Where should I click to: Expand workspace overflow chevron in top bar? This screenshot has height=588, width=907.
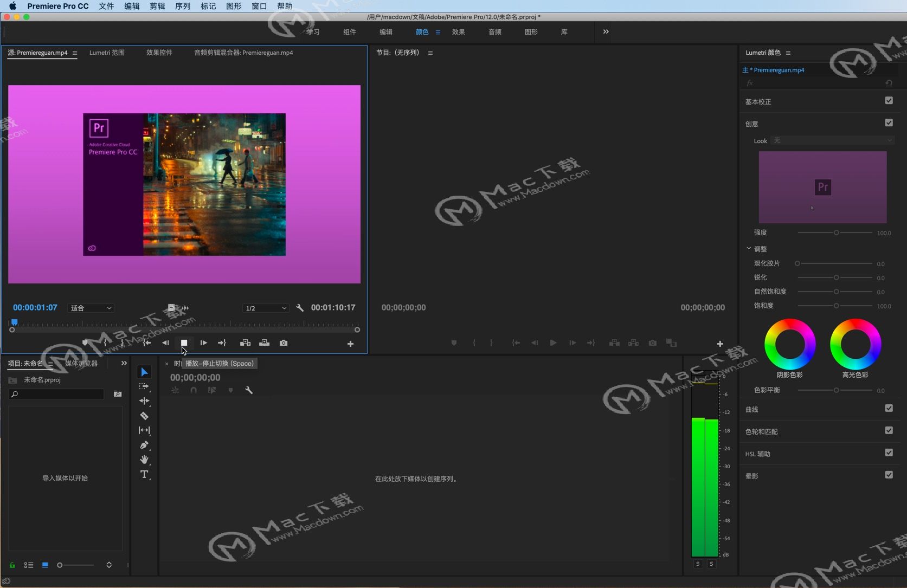coord(606,32)
